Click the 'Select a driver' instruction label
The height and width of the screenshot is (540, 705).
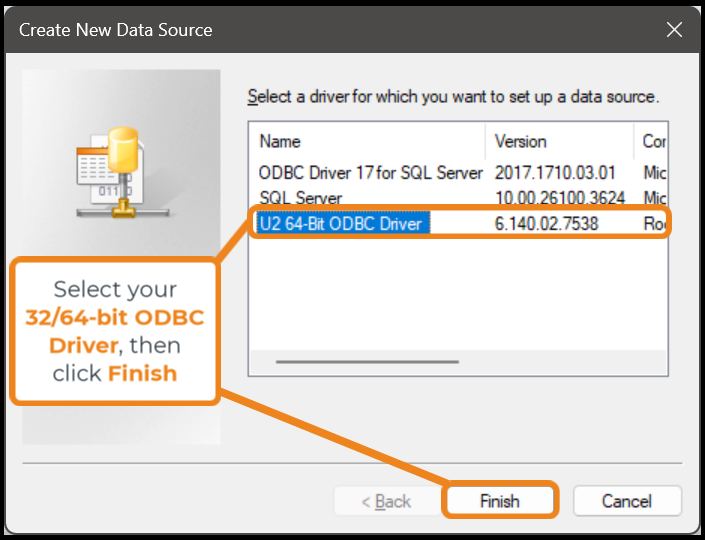pyautogui.click(x=453, y=96)
